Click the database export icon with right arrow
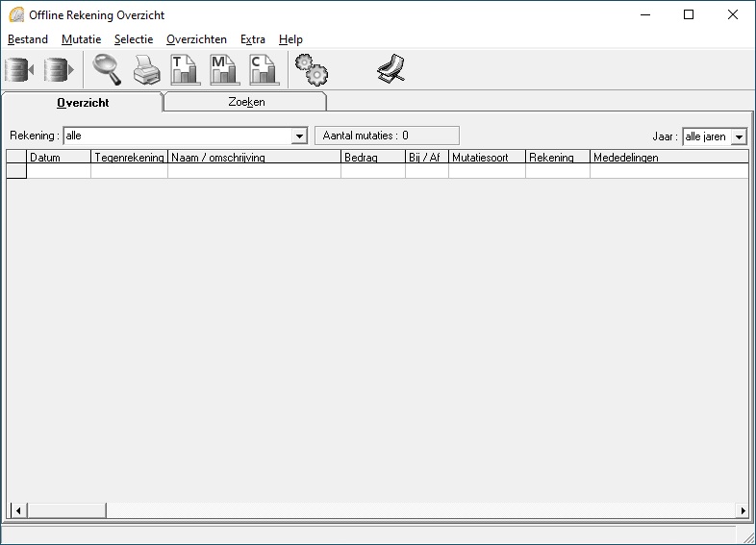 pos(60,70)
